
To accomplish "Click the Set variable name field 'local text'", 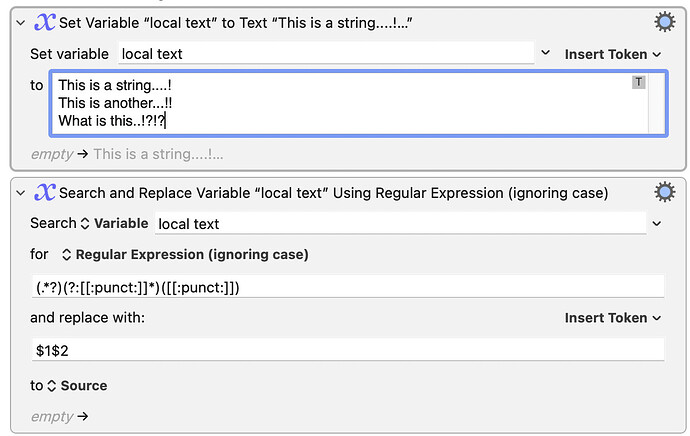I will point(326,53).
